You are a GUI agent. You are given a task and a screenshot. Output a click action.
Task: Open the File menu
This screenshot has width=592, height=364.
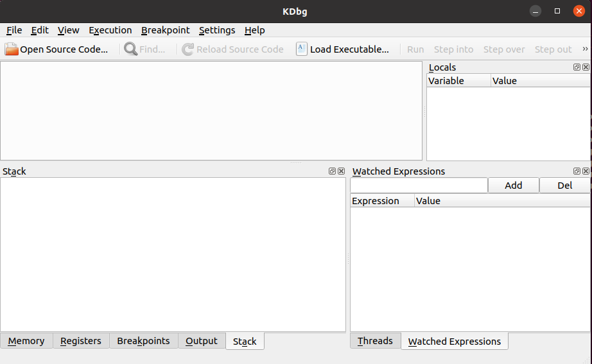click(14, 30)
